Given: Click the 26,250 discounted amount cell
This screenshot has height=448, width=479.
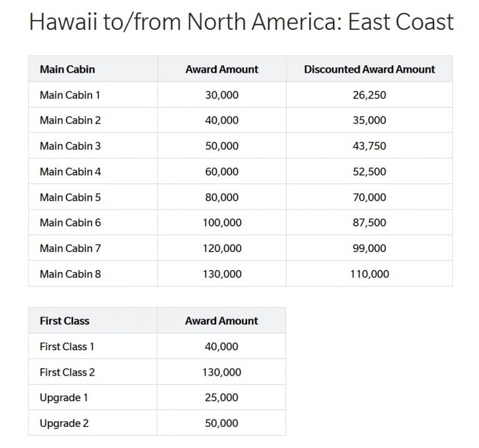Looking at the screenshot, I should point(369,95).
